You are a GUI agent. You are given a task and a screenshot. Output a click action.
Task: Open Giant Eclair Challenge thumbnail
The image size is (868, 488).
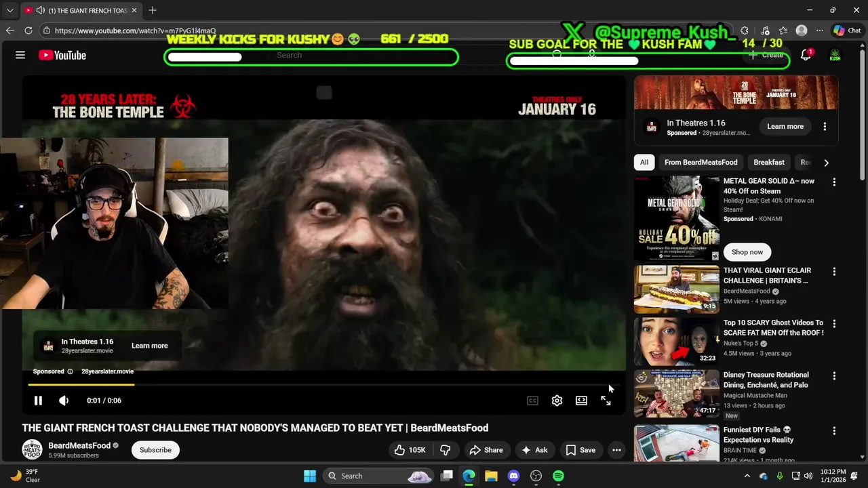677,289
